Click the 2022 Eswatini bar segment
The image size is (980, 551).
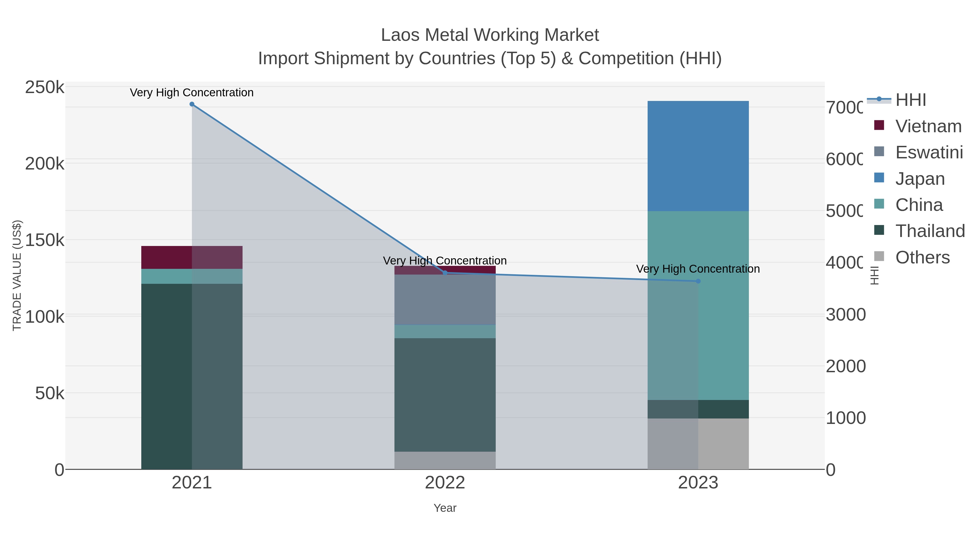click(x=445, y=300)
